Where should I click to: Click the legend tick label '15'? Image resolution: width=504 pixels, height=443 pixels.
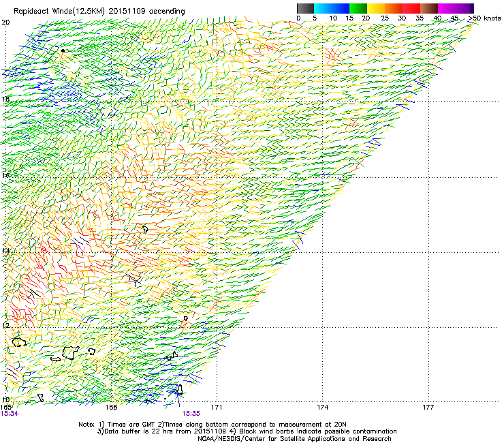(x=349, y=18)
